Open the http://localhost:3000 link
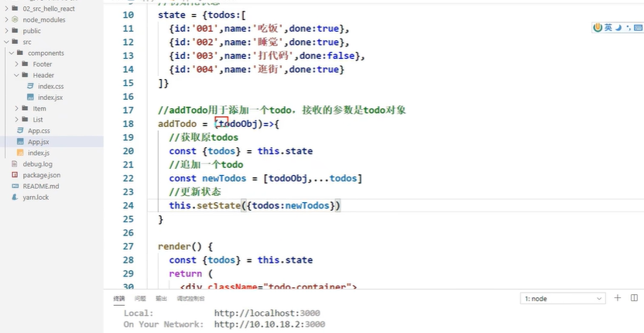Viewport: 644px width, 333px height. [267, 314]
